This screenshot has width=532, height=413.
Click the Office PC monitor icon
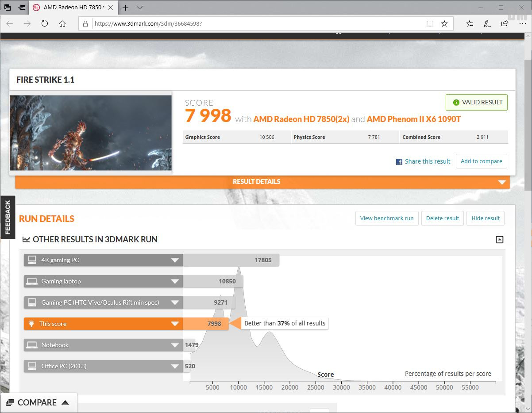32,366
